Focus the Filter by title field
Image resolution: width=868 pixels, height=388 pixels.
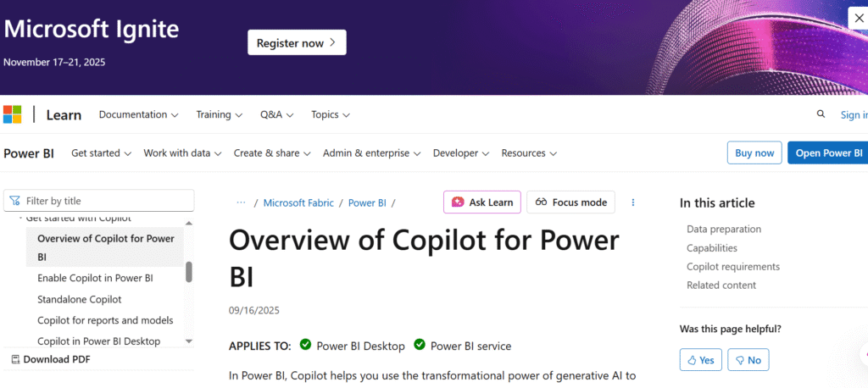pyautogui.click(x=98, y=201)
